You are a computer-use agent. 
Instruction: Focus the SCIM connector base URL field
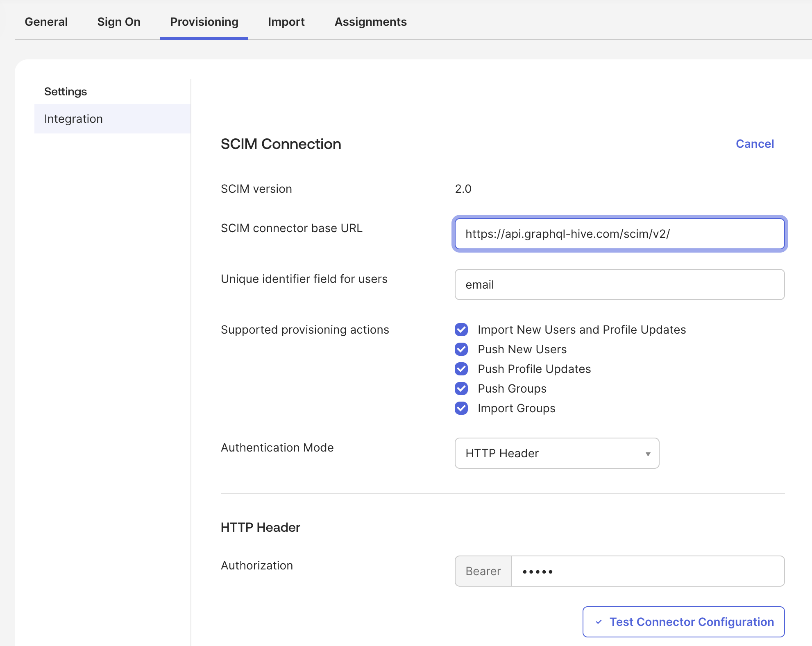[619, 234]
